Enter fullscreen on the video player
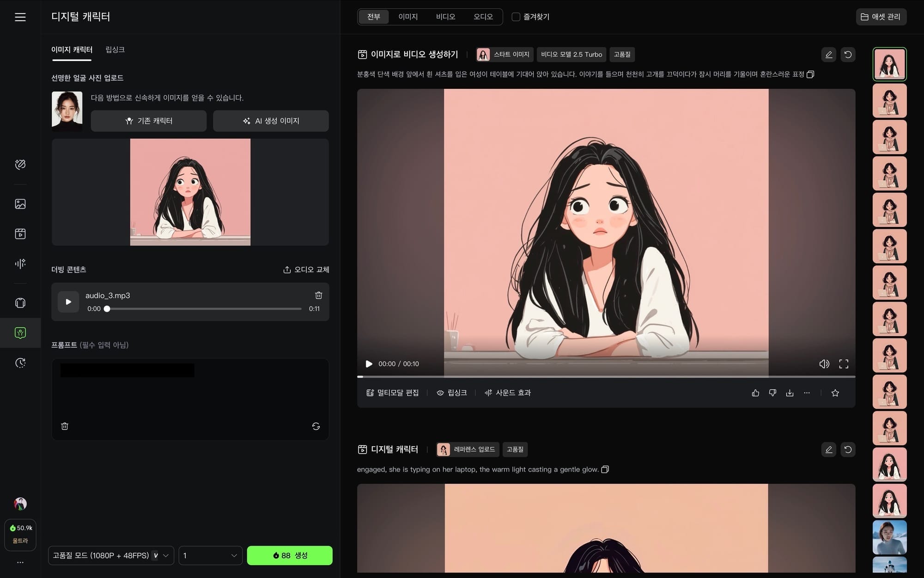Viewport: 924px width, 578px height. (844, 364)
